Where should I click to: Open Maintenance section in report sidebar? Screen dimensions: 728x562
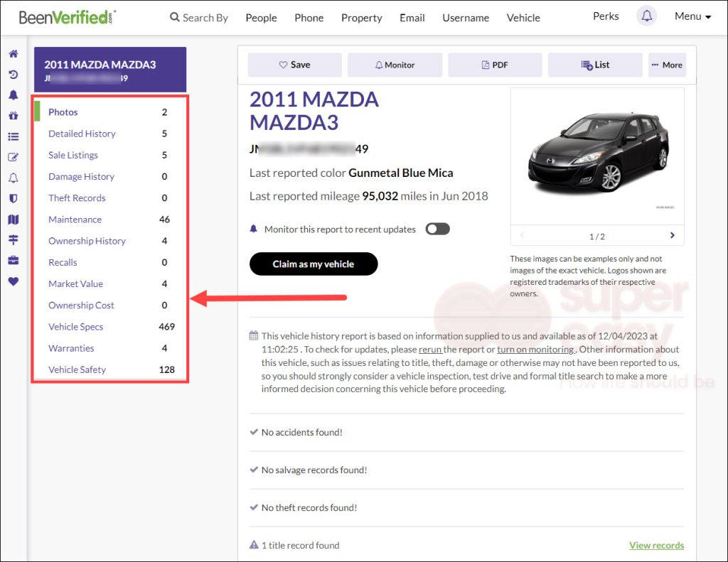point(75,220)
